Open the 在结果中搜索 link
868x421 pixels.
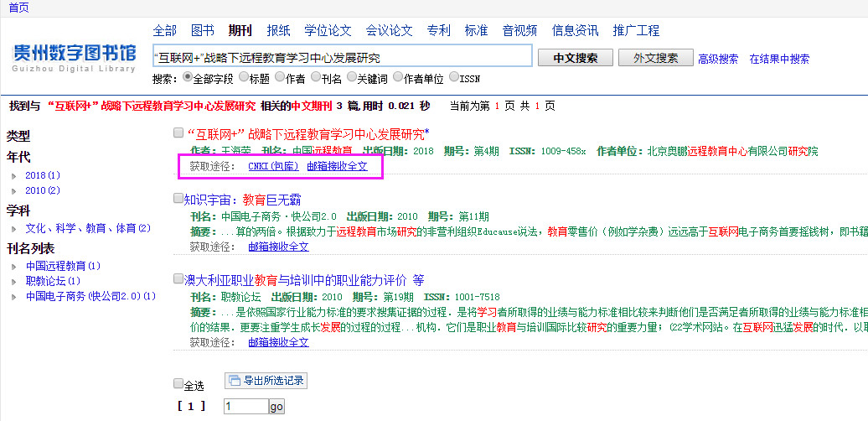(779, 60)
